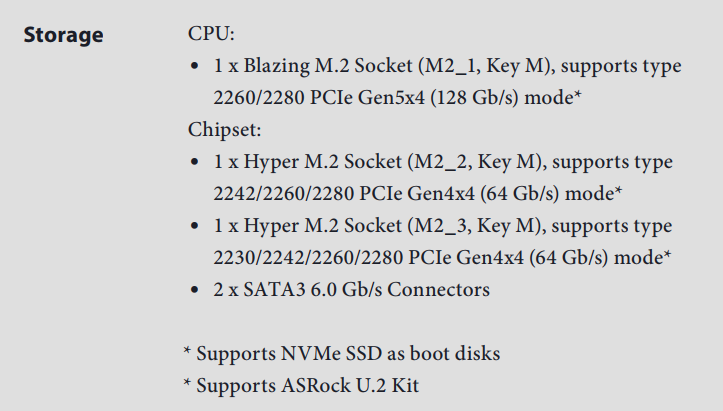
Task: Click the Supports NVMe SSD footnote
Action: point(341,354)
